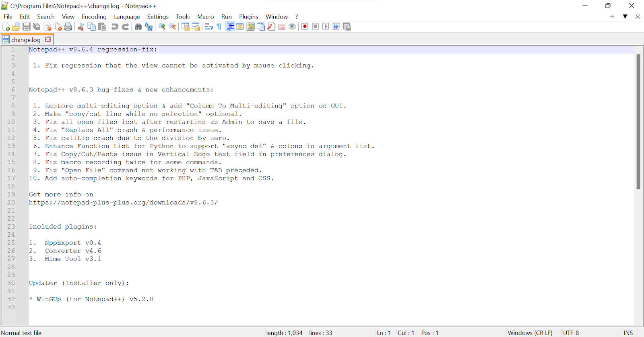Zoom in with the magnifier plus icon
This screenshot has height=337, width=644.
[x=162, y=27]
